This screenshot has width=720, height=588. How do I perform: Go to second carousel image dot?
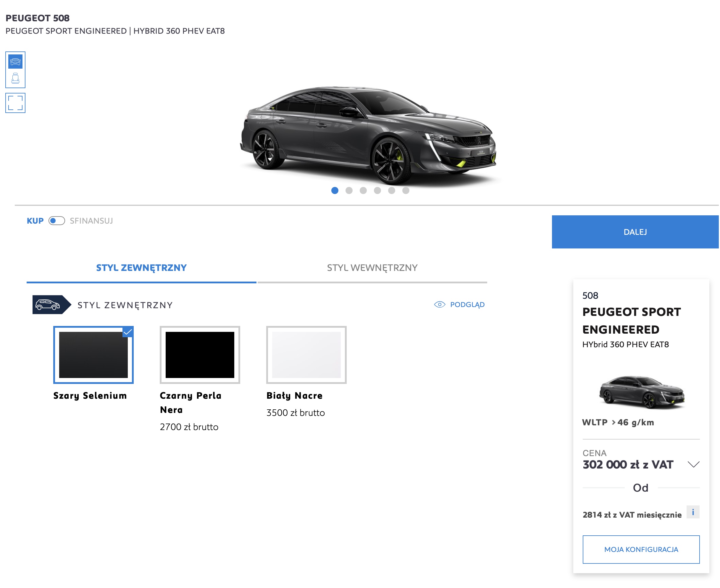[x=349, y=191]
